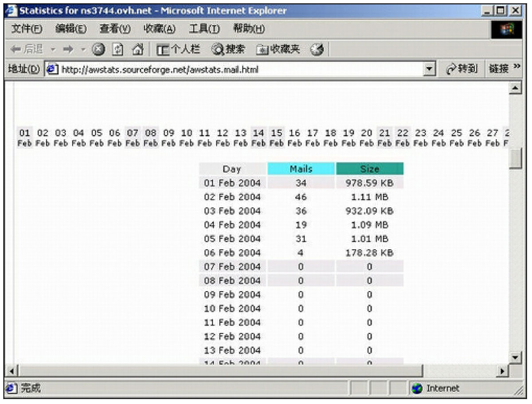Refresh the page using the Refresh icon

(118, 49)
